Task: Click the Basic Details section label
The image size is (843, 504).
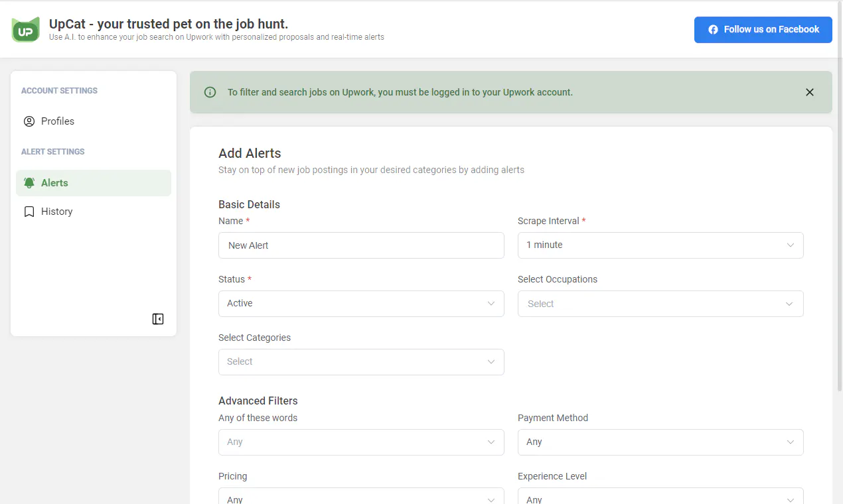Action: [x=249, y=204]
